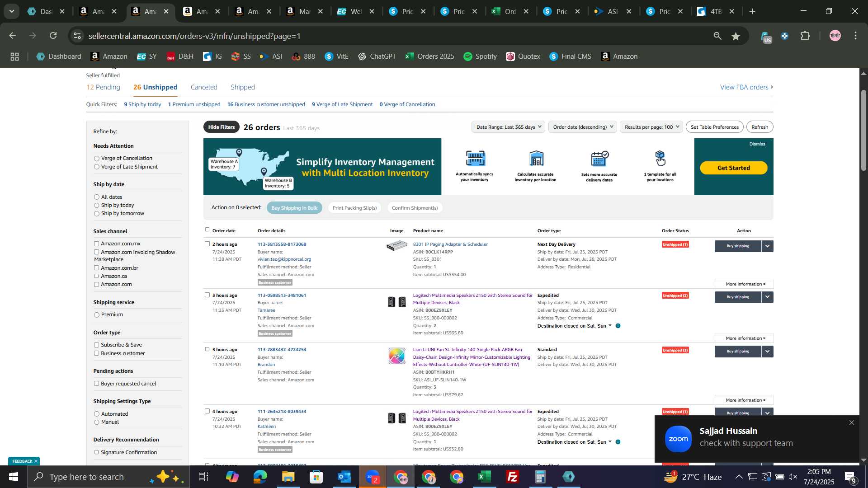Open File Explorer from the taskbar
This screenshot has width=868, height=488.
(288, 477)
